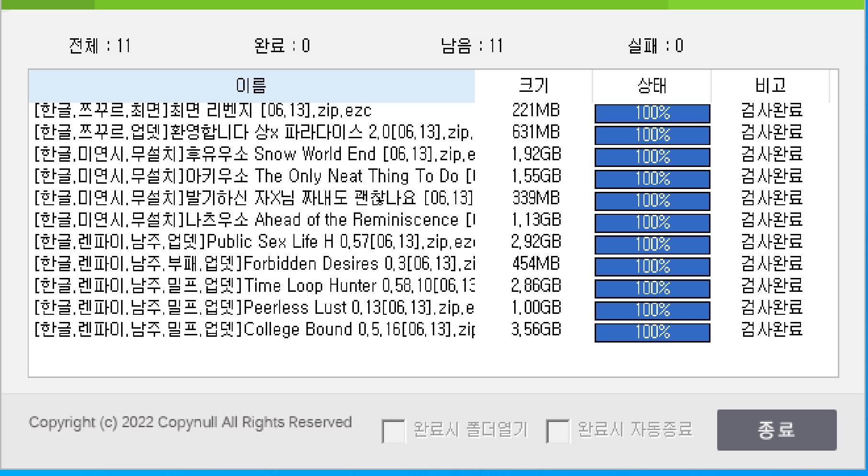Select The Only Neat Thing To Do entry

coord(254,177)
